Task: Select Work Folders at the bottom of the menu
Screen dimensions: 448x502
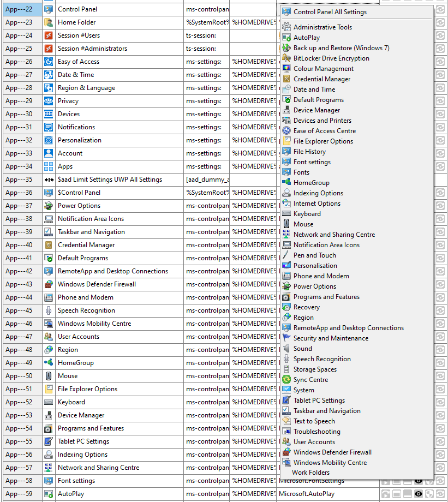Action: [x=310, y=473]
